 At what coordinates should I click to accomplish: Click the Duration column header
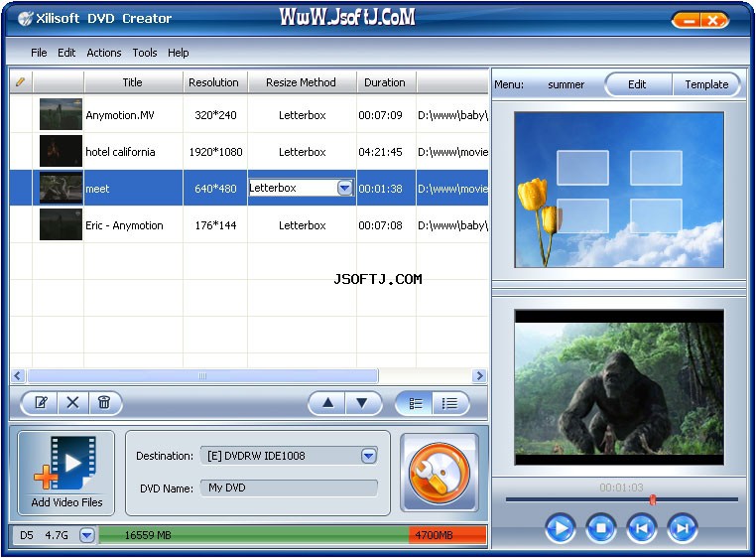pyautogui.click(x=386, y=82)
